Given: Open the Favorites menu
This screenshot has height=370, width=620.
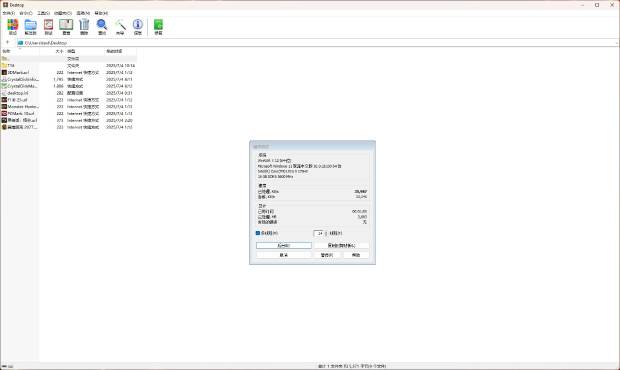Looking at the screenshot, I should [63, 13].
